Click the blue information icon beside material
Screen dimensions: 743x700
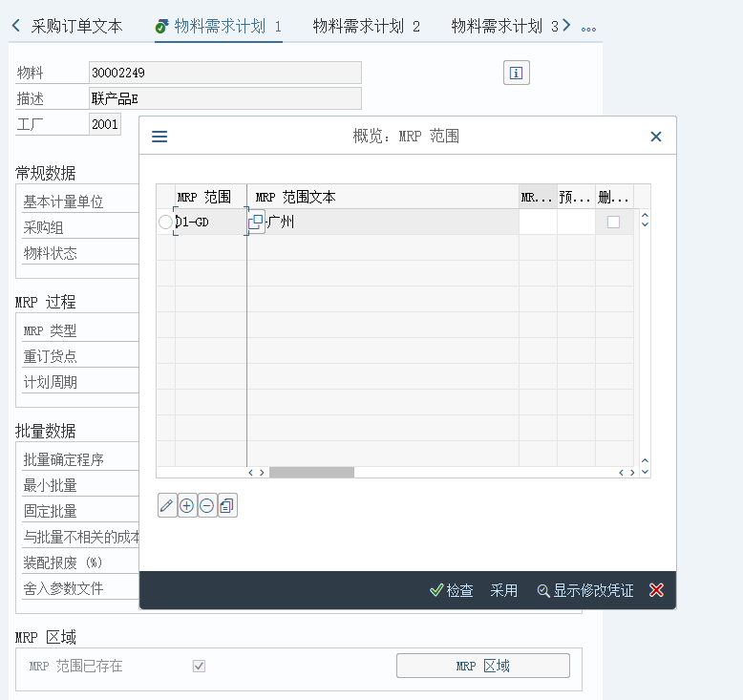516,73
